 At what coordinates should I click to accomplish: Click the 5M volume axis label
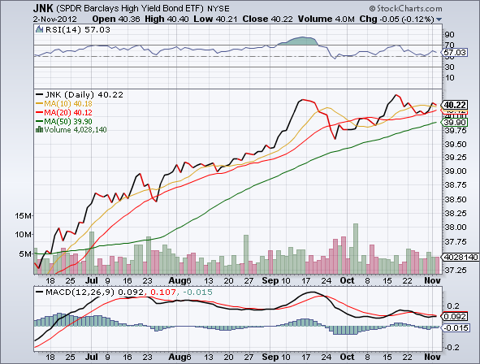click(25, 254)
